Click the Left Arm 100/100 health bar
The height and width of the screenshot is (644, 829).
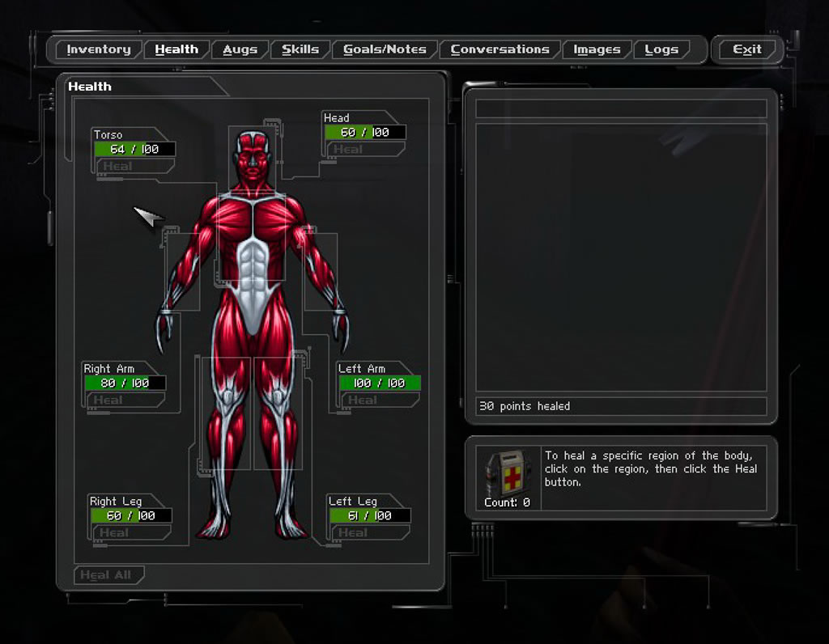coord(379,383)
